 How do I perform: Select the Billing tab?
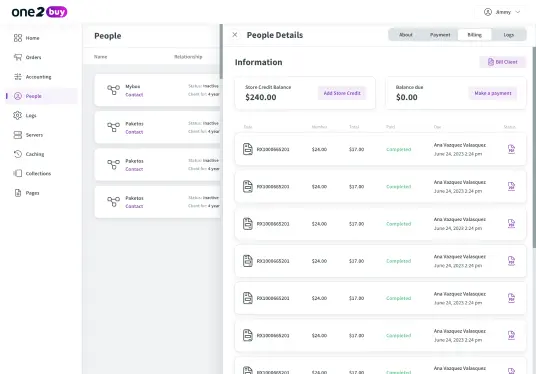pyautogui.click(x=474, y=35)
